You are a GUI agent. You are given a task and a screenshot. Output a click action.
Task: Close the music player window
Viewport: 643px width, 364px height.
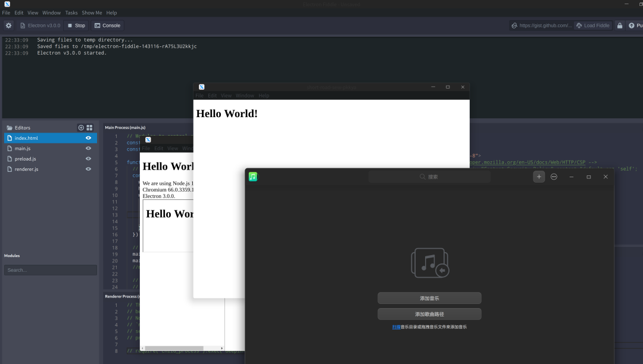click(x=605, y=177)
